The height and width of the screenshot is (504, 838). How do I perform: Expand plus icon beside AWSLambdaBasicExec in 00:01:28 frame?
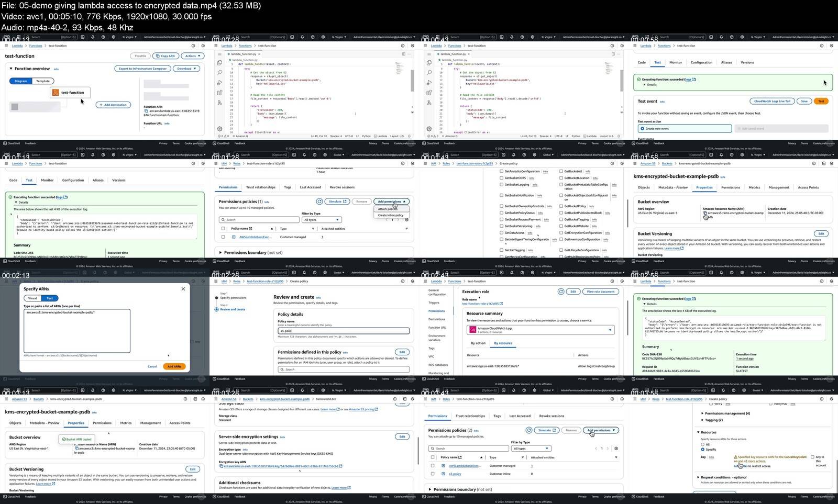pos(234,237)
